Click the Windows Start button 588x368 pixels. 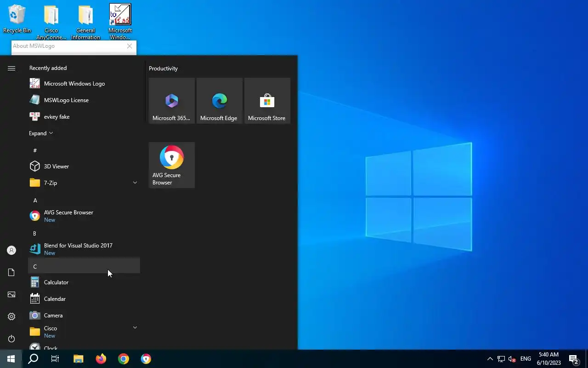point(11,359)
